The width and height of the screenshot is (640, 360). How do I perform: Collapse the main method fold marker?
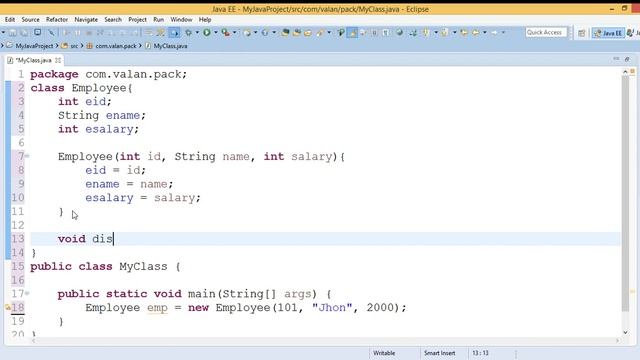click(x=27, y=293)
